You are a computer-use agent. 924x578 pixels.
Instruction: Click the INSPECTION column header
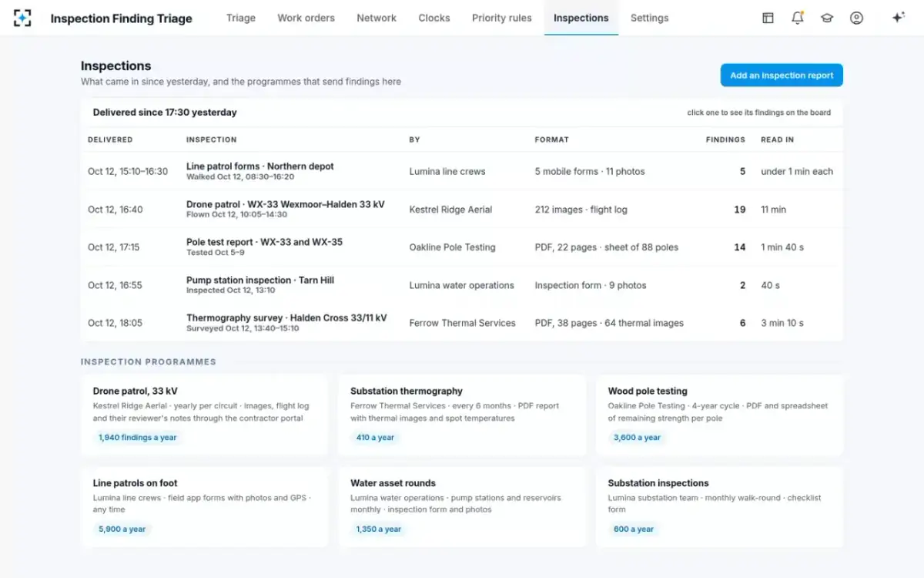click(x=212, y=139)
